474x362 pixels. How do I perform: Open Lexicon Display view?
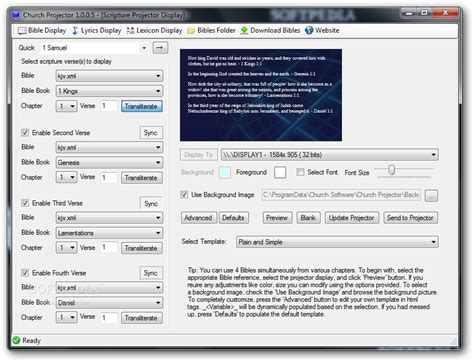(x=159, y=30)
